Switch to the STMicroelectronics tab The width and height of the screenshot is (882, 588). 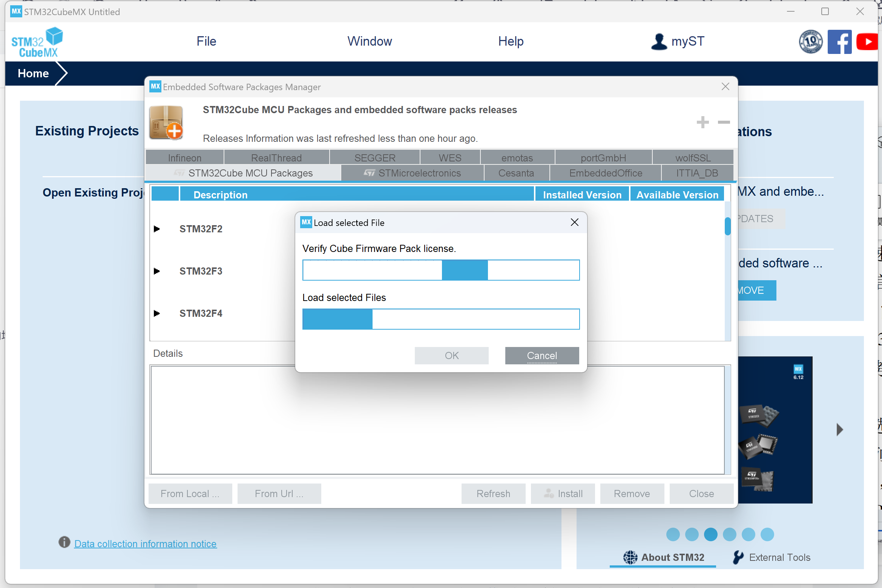click(412, 173)
